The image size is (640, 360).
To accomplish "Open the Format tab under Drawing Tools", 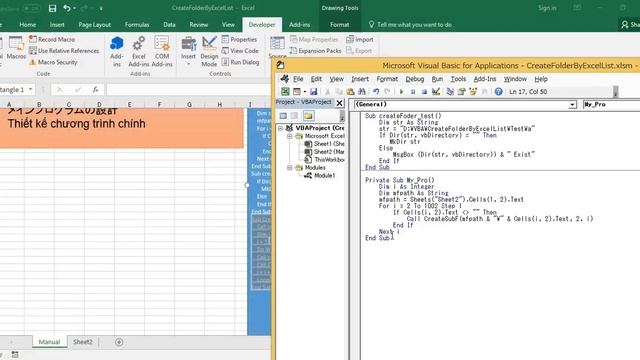I will point(339,24).
